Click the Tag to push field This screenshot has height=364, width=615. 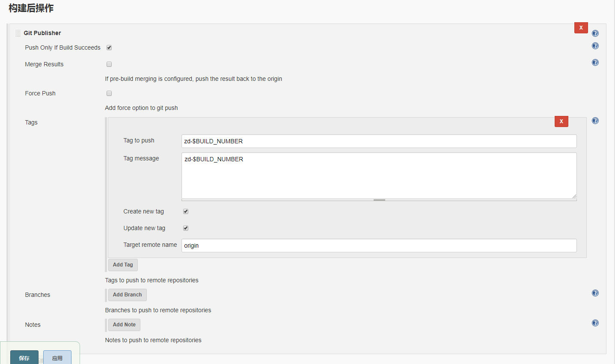pyautogui.click(x=379, y=141)
